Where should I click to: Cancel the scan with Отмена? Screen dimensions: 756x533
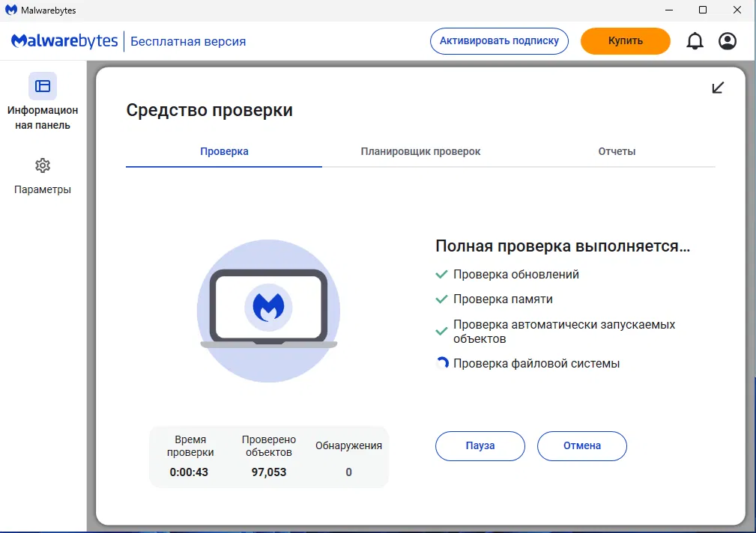(x=582, y=445)
